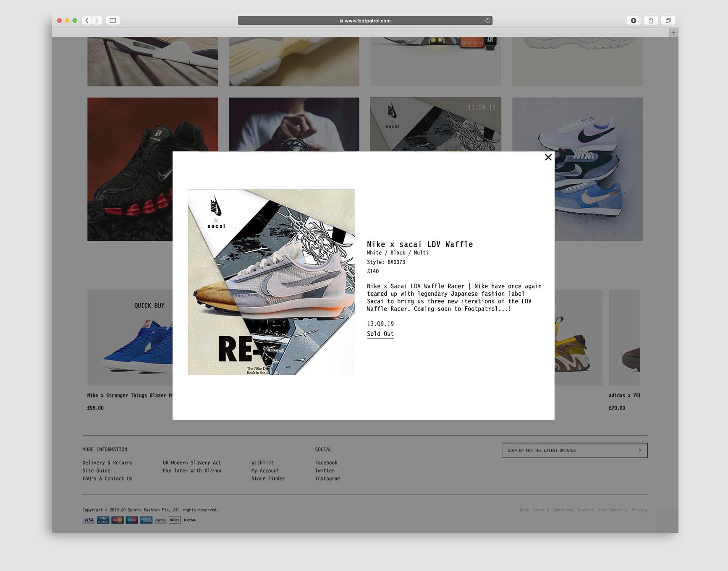This screenshot has height=571, width=728.
Task: Open the My Account link
Action: point(265,471)
